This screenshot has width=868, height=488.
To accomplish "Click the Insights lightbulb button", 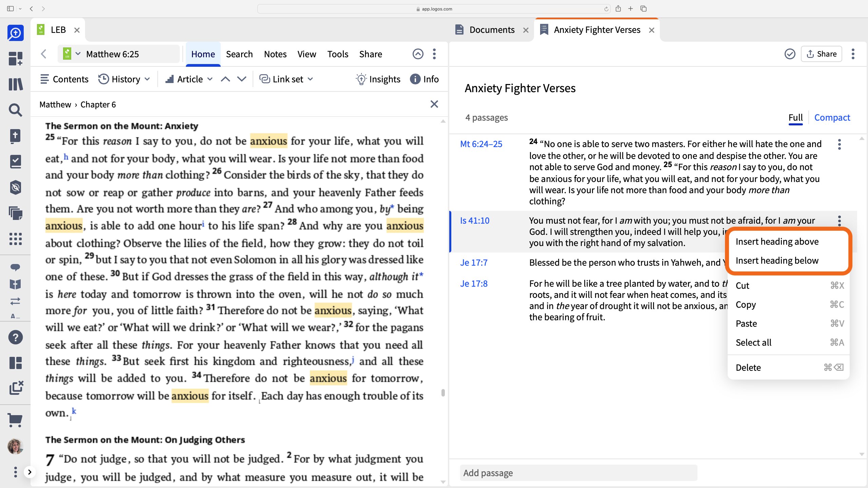I will (378, 79).
